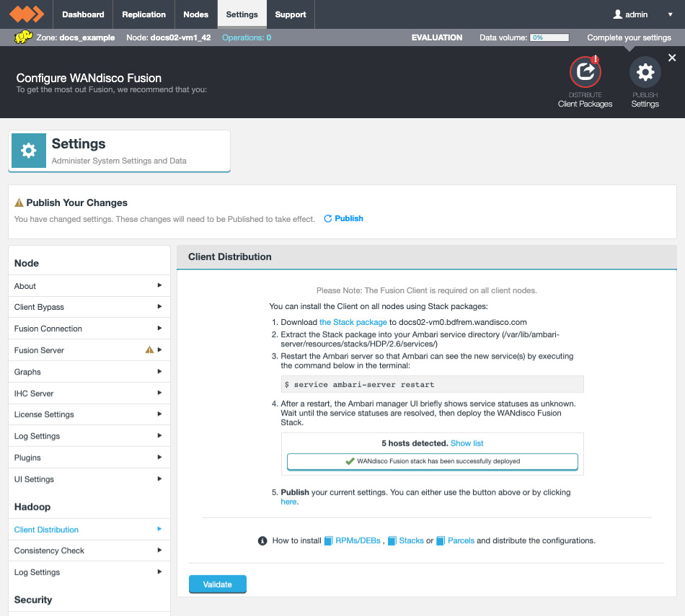This screenshot has height=616, width=685.
Task: Open the Parcels install guide
Action: pos(461,540)
